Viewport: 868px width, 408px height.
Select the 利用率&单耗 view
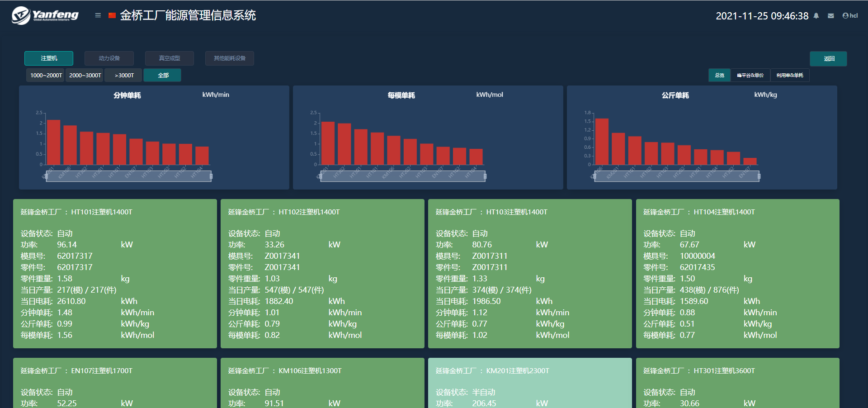790,76
